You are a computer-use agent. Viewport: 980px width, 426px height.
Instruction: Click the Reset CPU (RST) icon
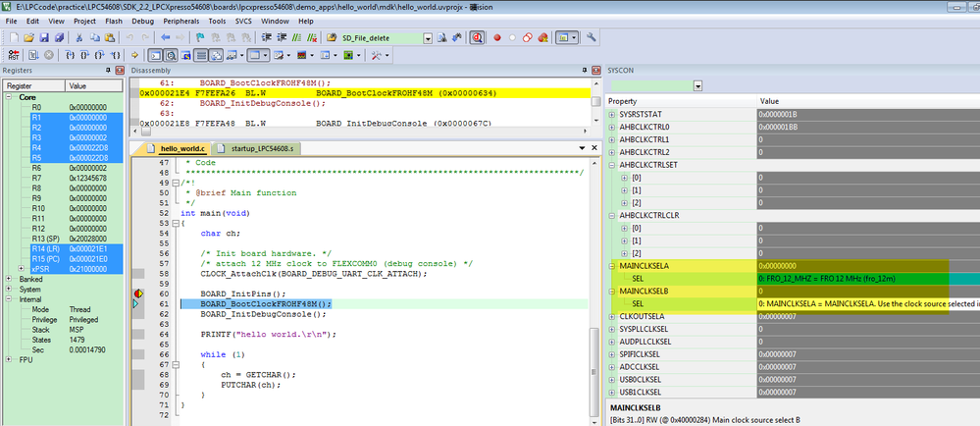pyautogui.click(x=13, y=56)
